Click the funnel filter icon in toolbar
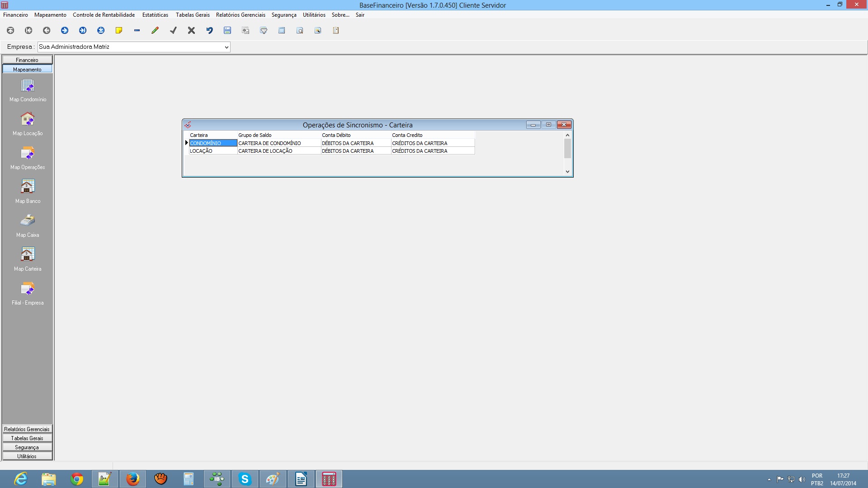 pyautogui.click(x=264, y=30)
